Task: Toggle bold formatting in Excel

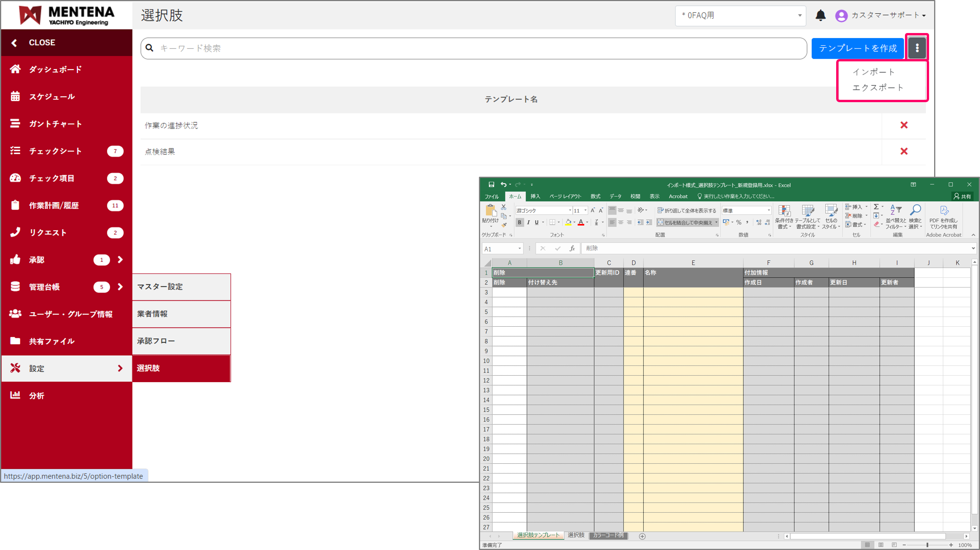Action: click(x=519, y=223)
